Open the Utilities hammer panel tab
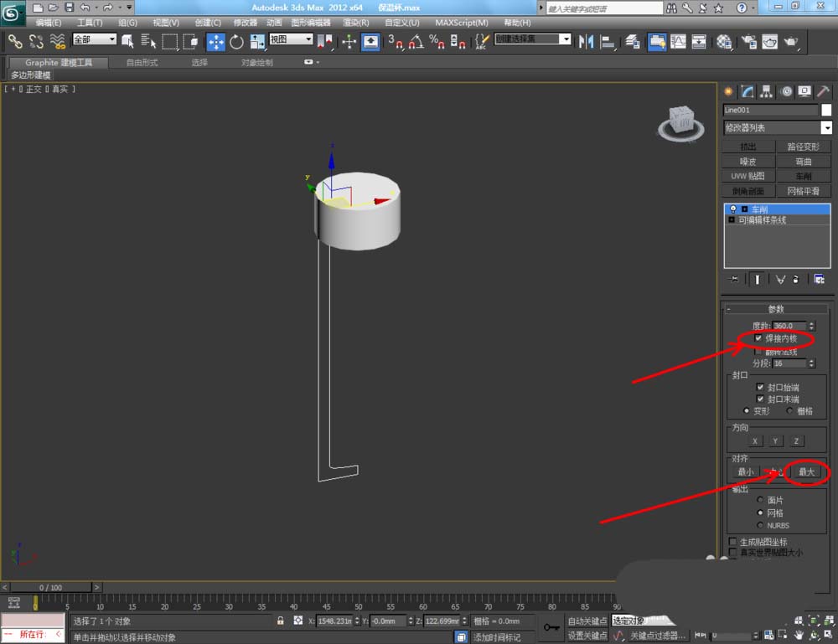This screenshot has width=838, height=644. [x=823, y=91]
